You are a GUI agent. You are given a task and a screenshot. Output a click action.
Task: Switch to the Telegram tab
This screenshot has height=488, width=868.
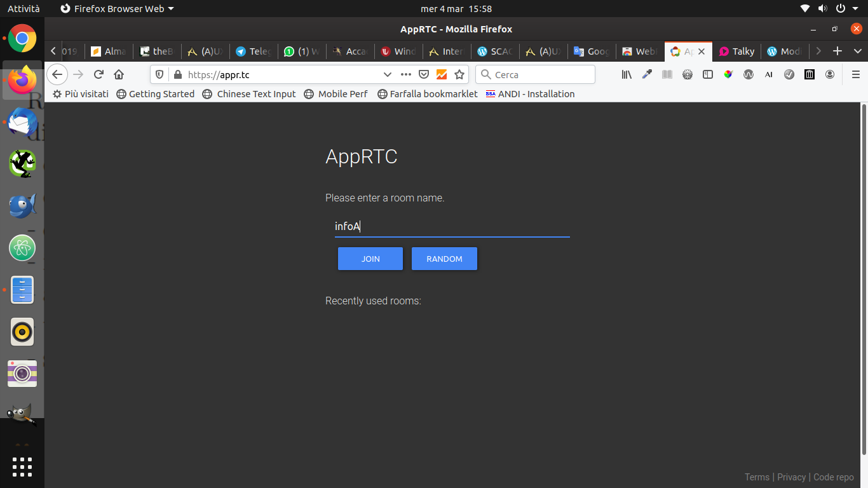tap(254, 51)
